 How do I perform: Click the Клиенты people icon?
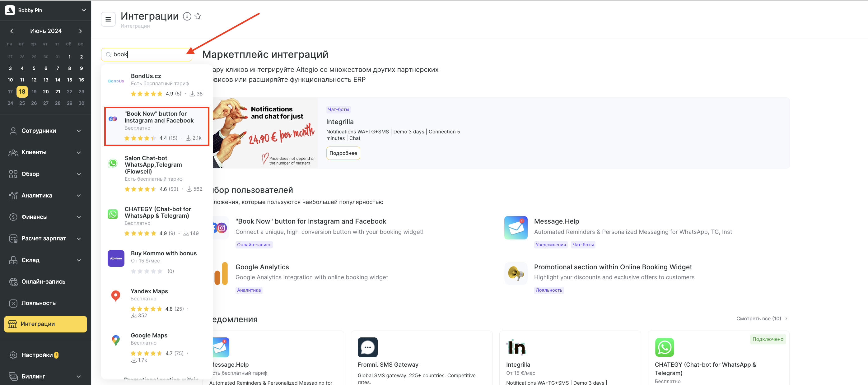click(13, 152)
